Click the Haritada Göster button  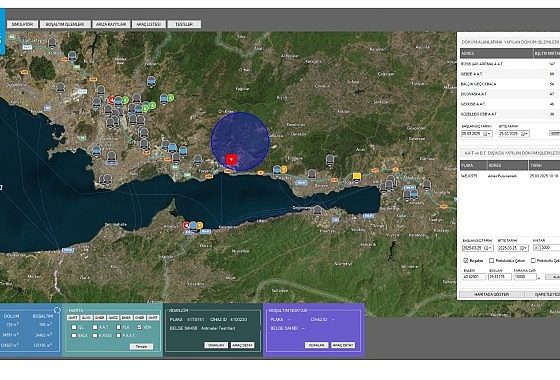(492, 294)
